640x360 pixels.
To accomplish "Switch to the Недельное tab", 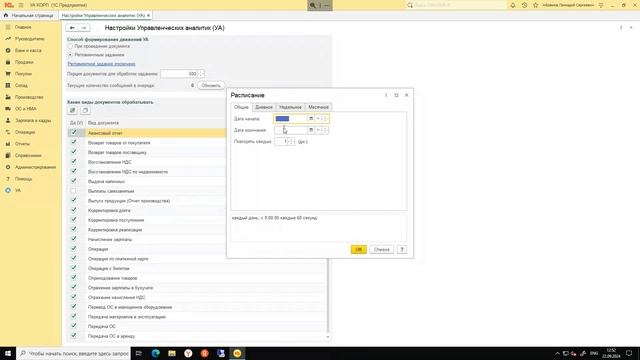I will click(290, 107).
